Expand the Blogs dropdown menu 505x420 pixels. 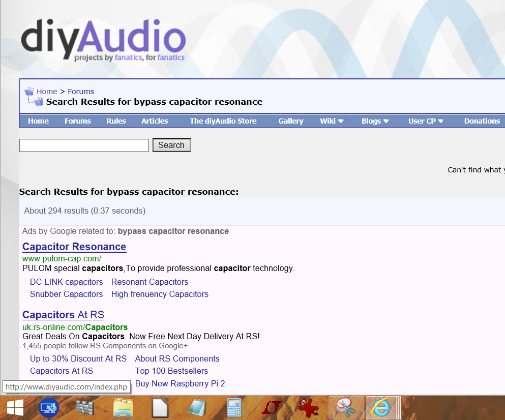point(375,121)
